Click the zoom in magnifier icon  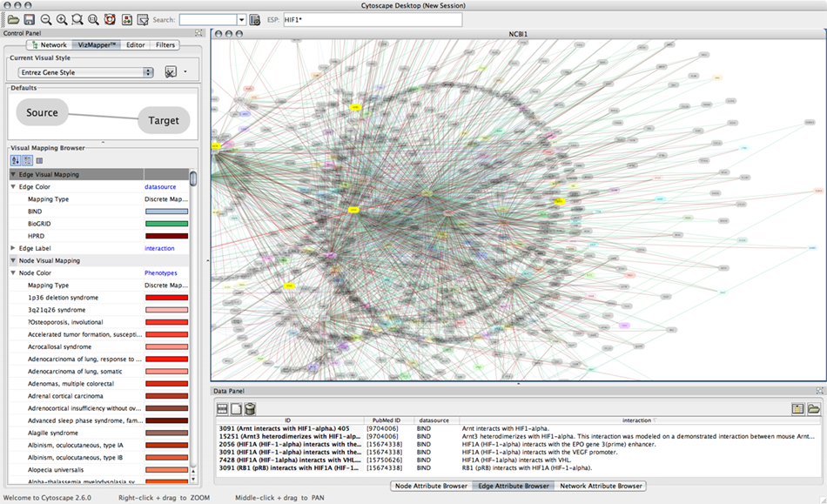61,19
